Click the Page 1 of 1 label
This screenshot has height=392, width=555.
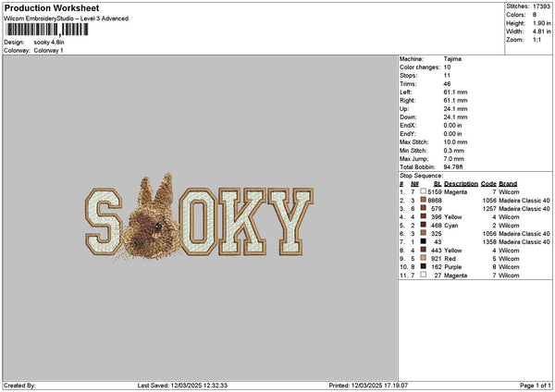(536, 386)
